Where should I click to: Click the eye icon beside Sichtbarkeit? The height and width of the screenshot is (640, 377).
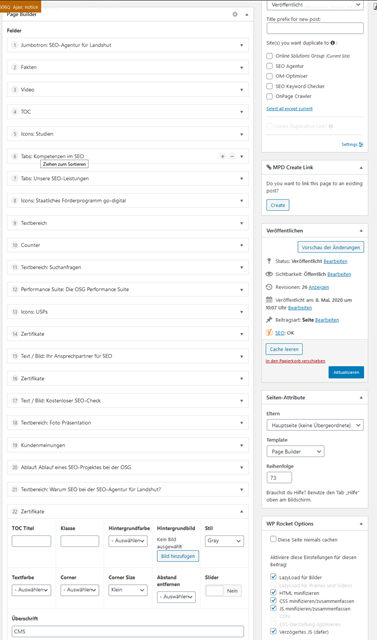click(269, 274)
